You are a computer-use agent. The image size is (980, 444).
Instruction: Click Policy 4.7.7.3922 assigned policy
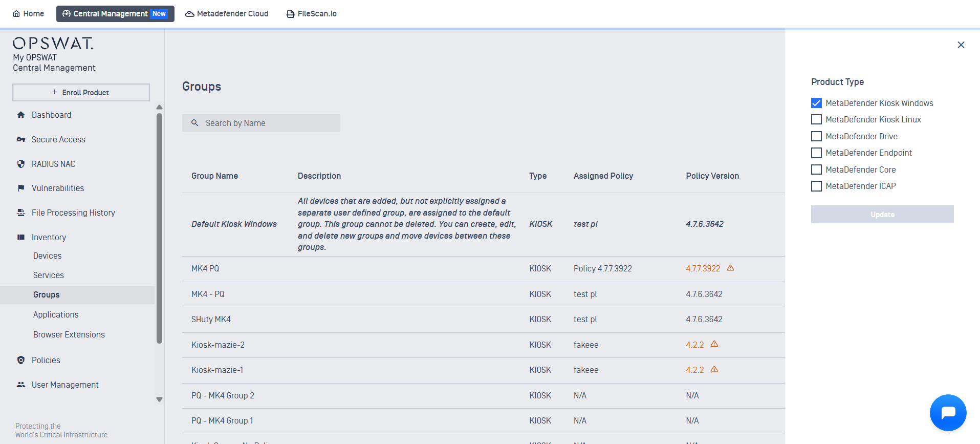pos(603,268)
